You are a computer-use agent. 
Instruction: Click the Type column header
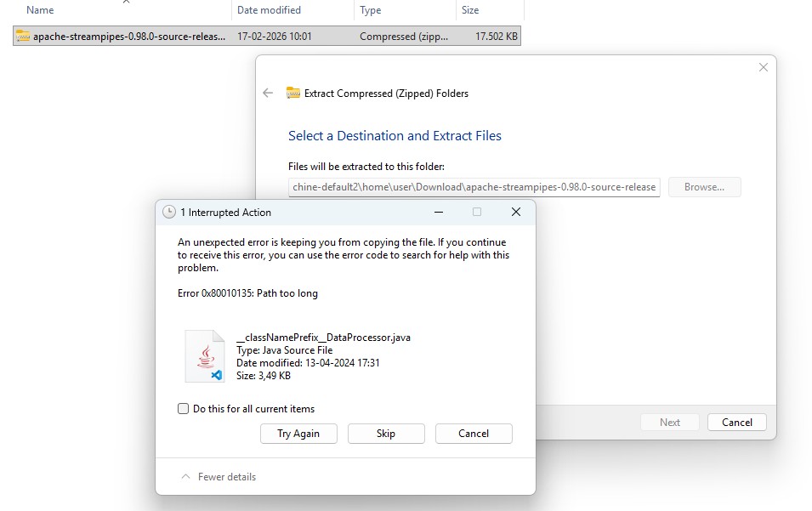(x=371, y=10)
